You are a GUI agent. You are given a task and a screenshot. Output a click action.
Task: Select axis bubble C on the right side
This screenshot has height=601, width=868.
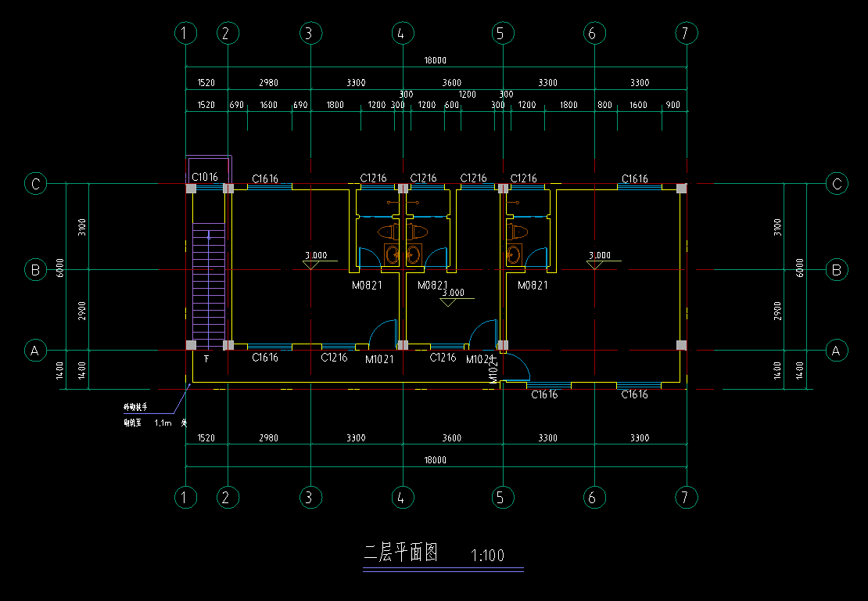837,184
